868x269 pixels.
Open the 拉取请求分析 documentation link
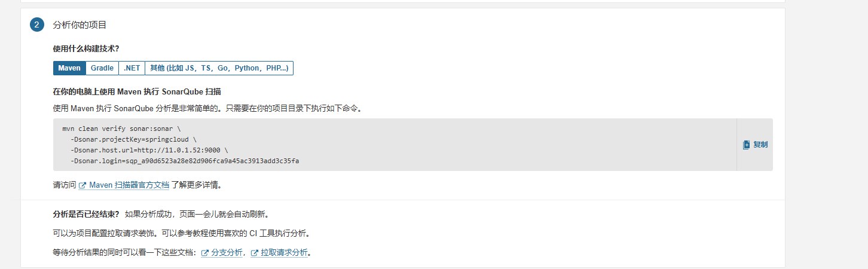285,253
